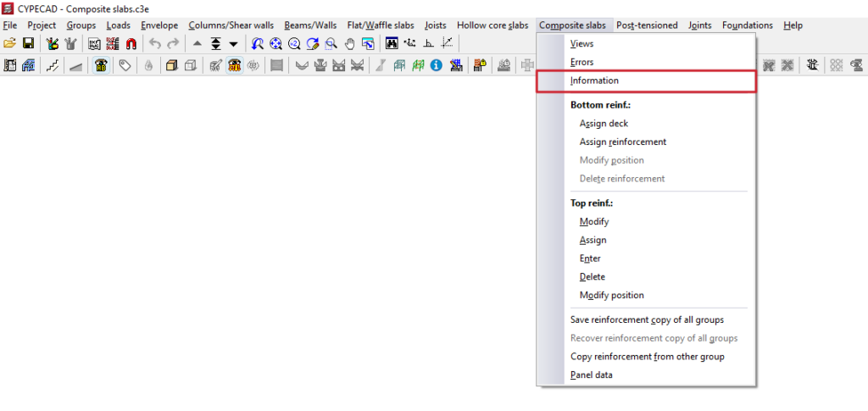This screenshot has height=411, width=868.
Task: Undo the last action with the undo arrow
Action: [156, 44]
